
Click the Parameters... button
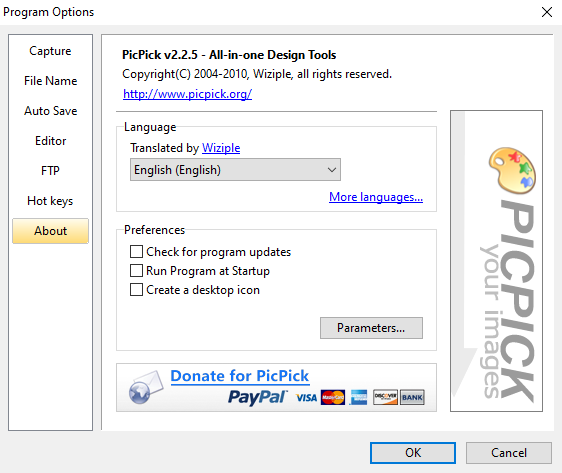coord(371,328)
